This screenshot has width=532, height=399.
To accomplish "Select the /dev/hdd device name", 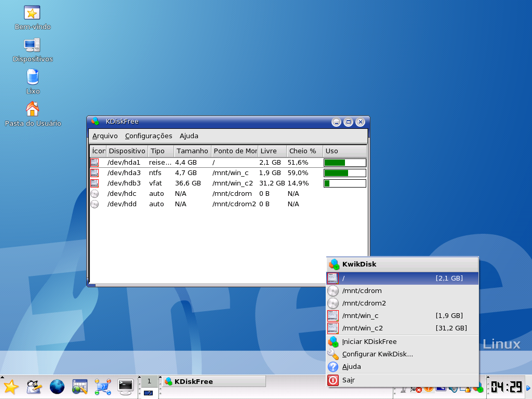I will [122, 204].
